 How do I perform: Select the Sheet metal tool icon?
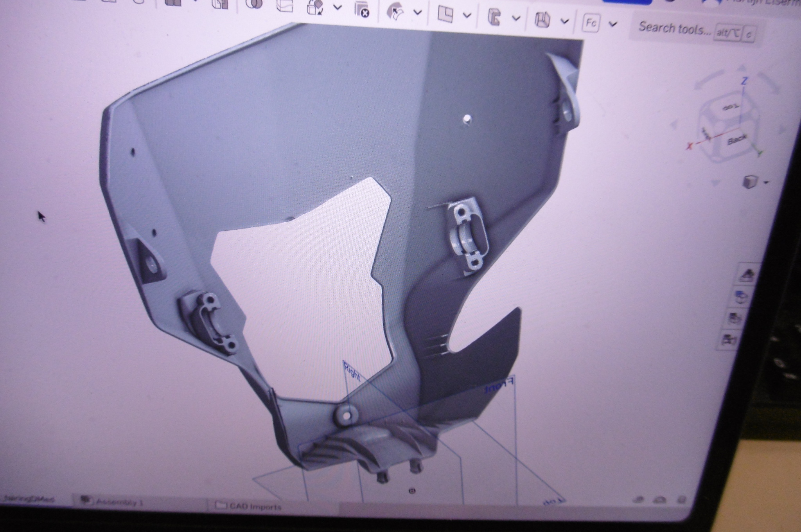542,19
